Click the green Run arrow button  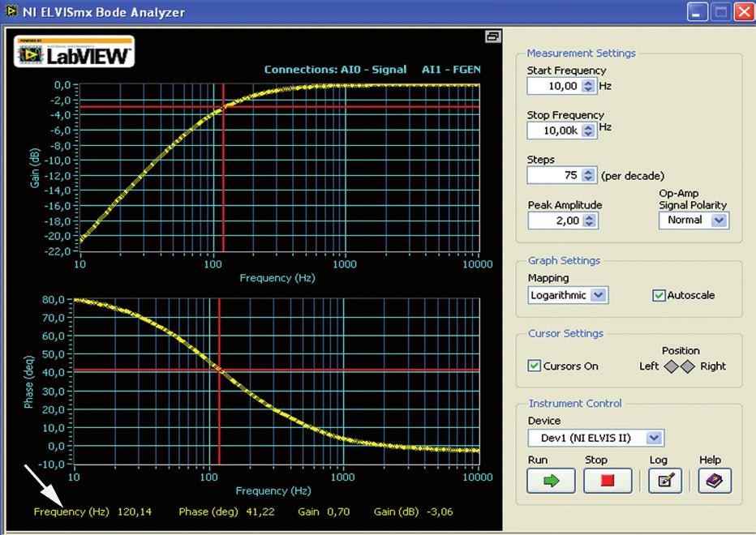(x=551, y=481)
